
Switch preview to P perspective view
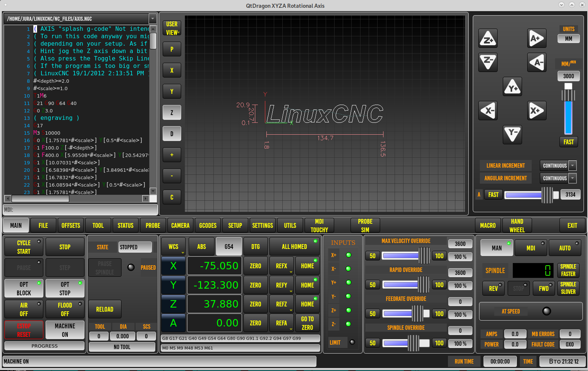pyautogui.click(x=172, y=49)
